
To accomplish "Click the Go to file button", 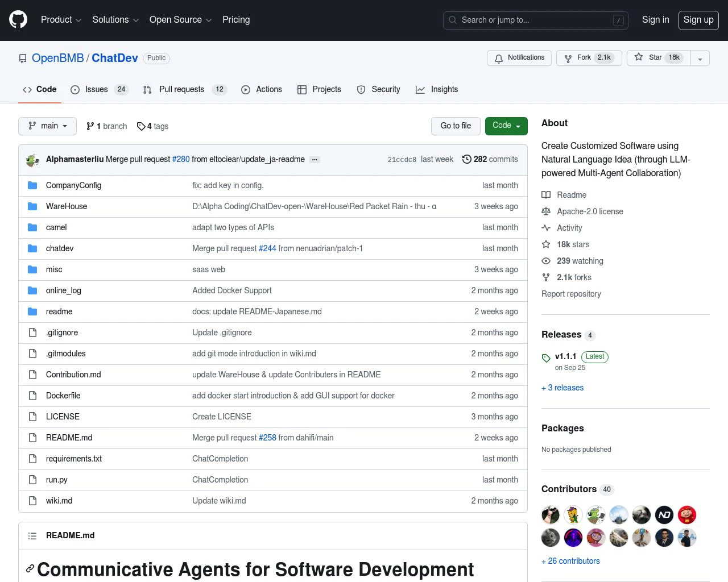I will click(x=456, y=126).
